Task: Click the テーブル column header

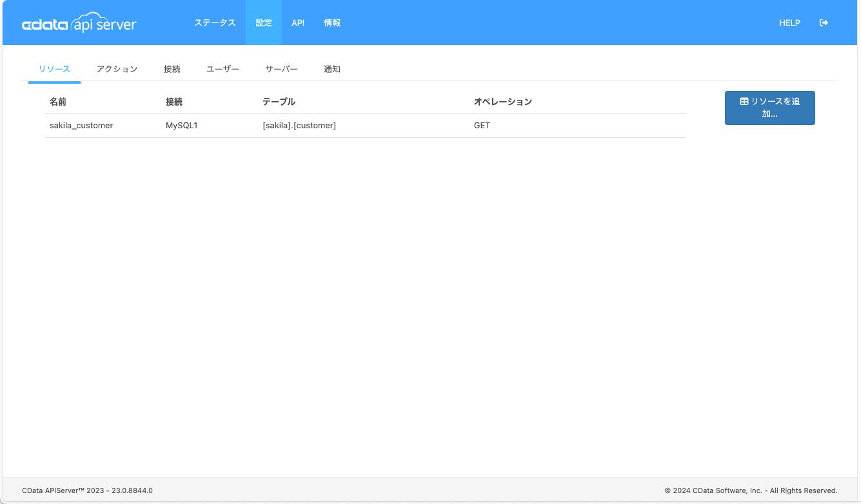Action: pyautogui.click(x=279, y=102)
